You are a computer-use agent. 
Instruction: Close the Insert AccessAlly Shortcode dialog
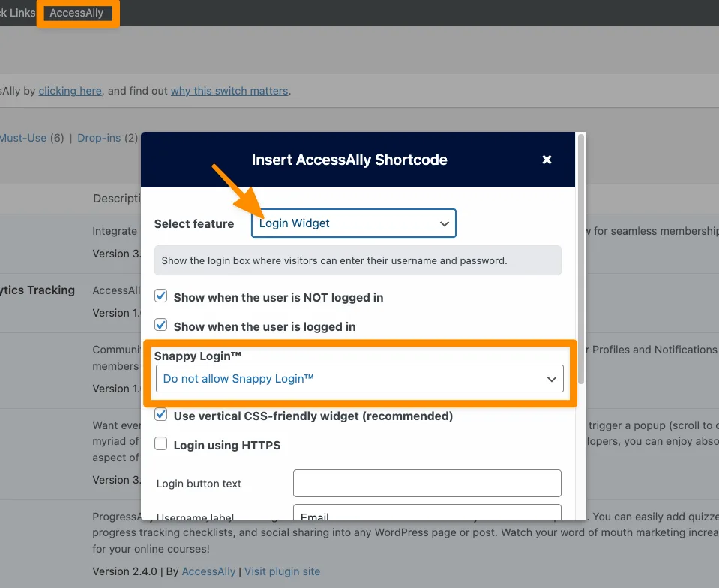coord(547,159)
